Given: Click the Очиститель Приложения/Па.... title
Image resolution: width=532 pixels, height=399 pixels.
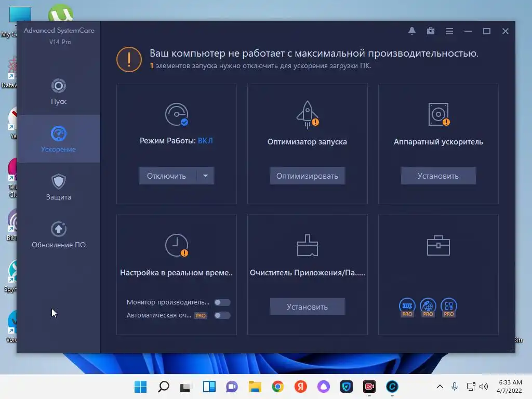Looking at the screenshot, I should (308, 273).
